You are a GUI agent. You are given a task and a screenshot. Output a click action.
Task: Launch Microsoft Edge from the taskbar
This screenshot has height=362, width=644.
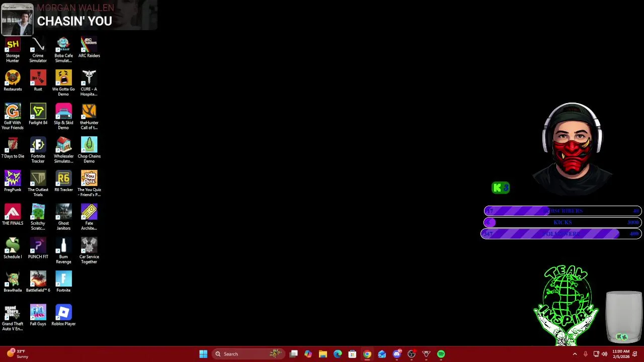click(338, 354)
